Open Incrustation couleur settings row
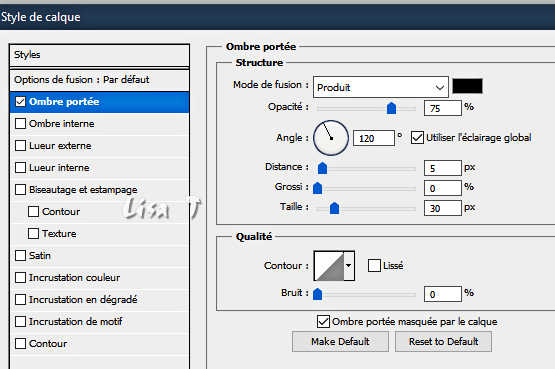Viewport: 555px width, 369px height. (x=99, y=278)
